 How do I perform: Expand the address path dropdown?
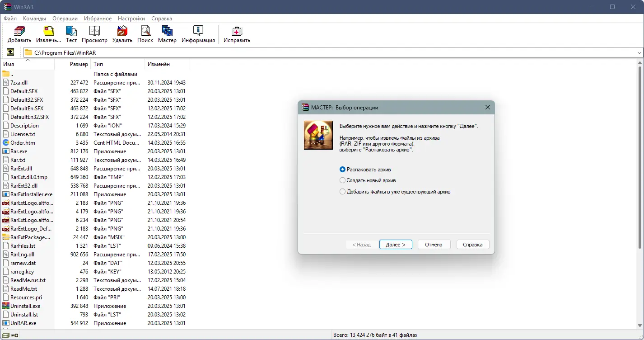639,53
